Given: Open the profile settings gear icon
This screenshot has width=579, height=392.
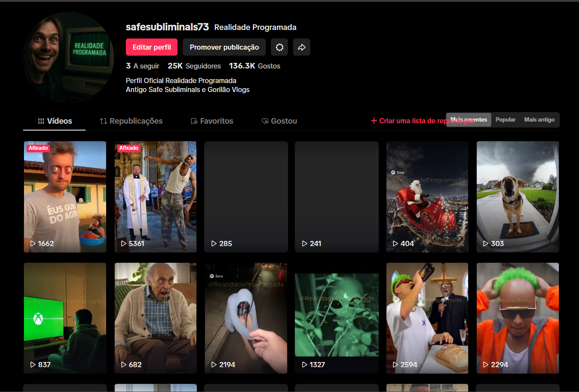Looking at the screenshot, I should (279, 47).
